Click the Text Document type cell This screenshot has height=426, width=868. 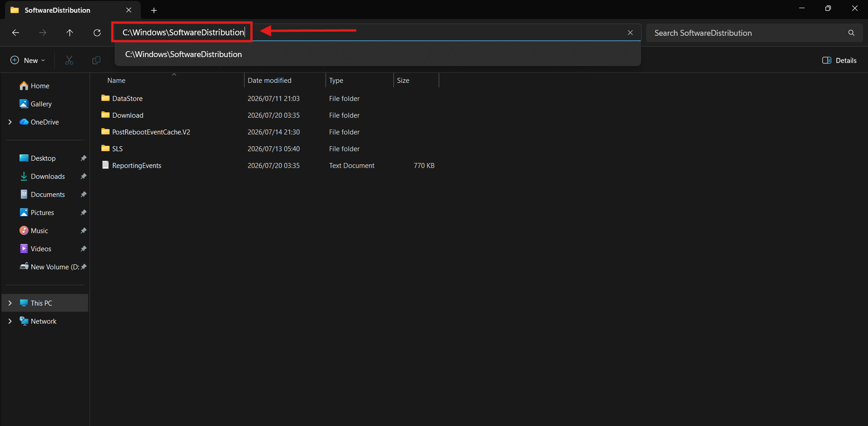tap(352, 165)
